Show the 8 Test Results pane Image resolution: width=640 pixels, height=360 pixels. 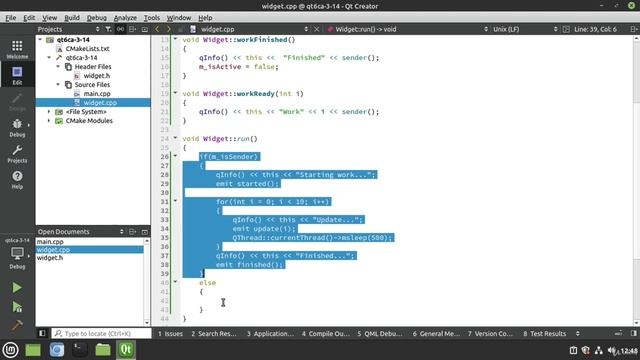tap(545, 333)
